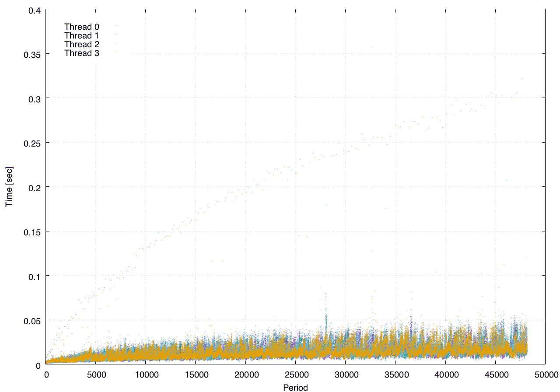Click the y-axis tick label 0.25

coord(33,143)
